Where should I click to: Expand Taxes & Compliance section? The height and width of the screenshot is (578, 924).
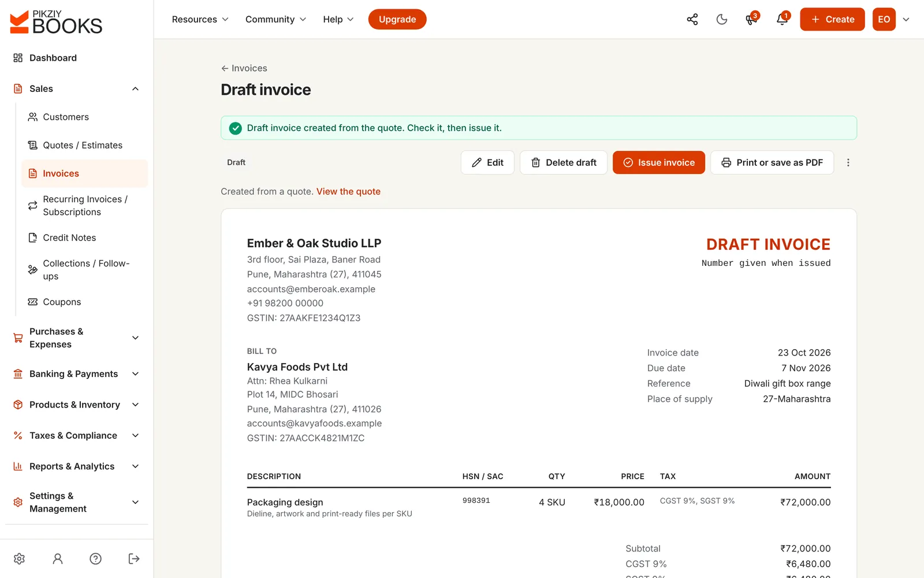point(76,435)
